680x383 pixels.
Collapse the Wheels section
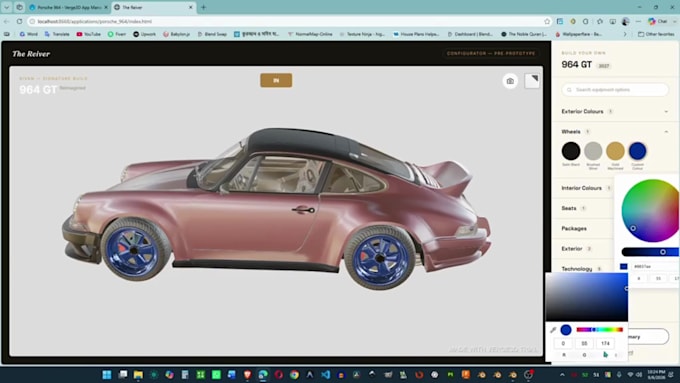[x=615, y=131]
